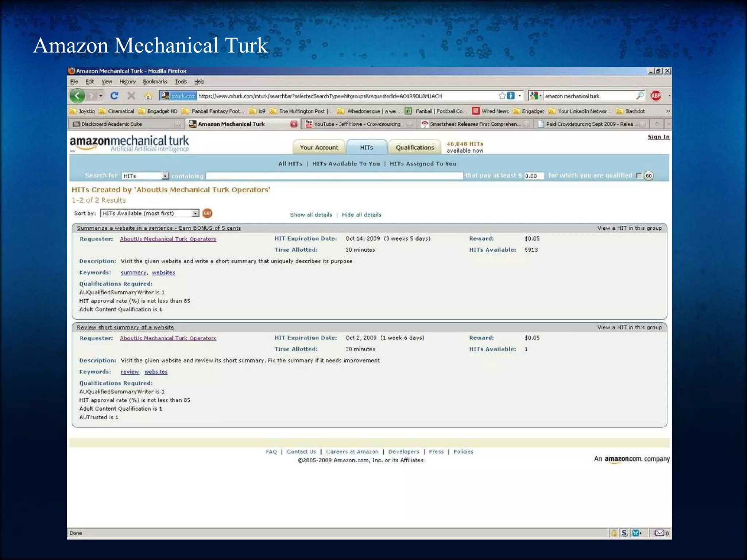The height and width of the screenshot is (560, 747).
Task: Switch to Smartsheet Releases tab
Action: 475,124
